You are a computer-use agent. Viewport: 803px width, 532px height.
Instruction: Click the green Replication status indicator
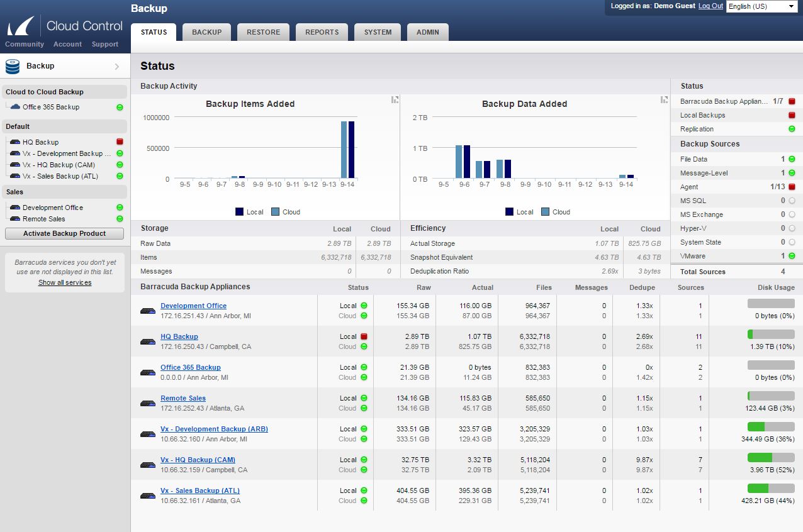point(792,129)
